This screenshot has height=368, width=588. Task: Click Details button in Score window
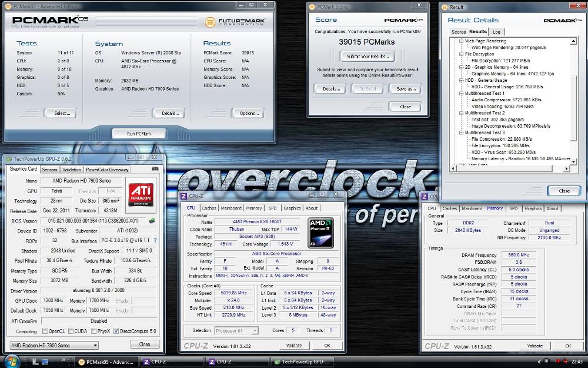[330, 89]
